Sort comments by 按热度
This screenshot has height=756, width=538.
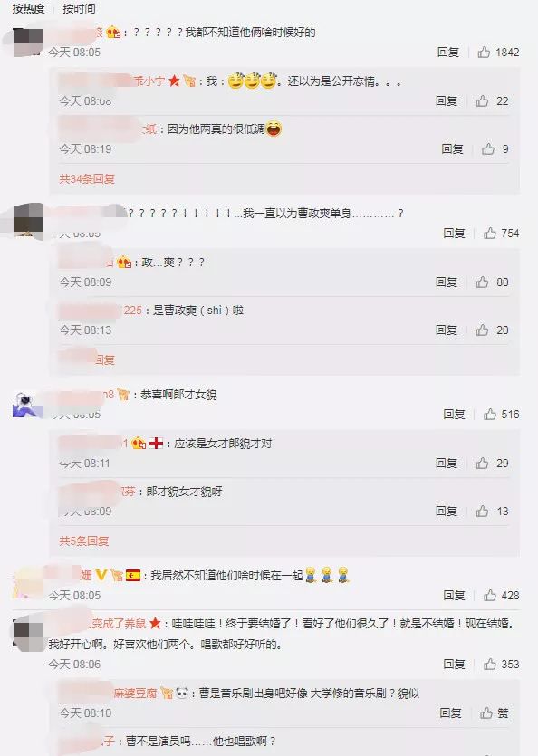coord(28,9)
